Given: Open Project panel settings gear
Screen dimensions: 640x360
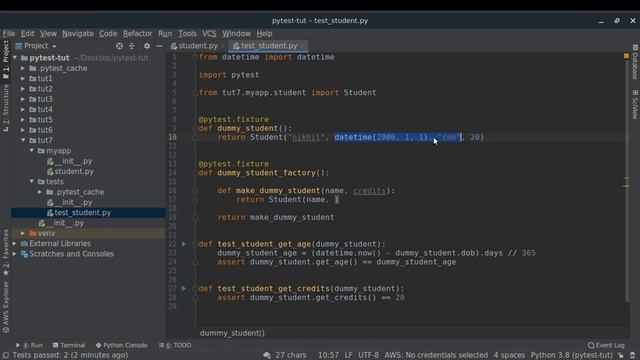Looking at the screenshot, I should tap(147, 46).
